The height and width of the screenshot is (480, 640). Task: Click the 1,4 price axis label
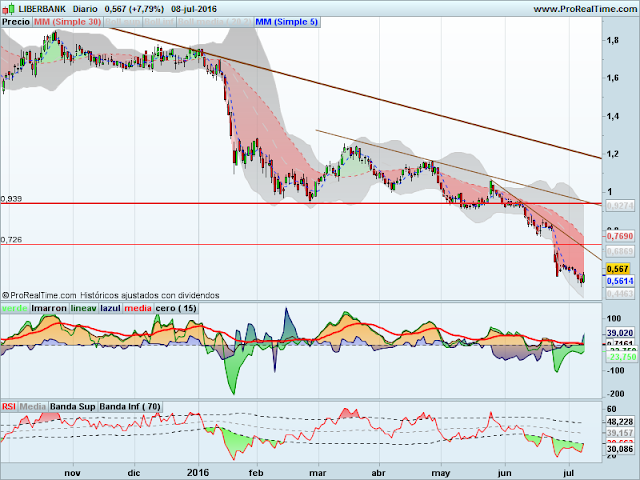613,116
